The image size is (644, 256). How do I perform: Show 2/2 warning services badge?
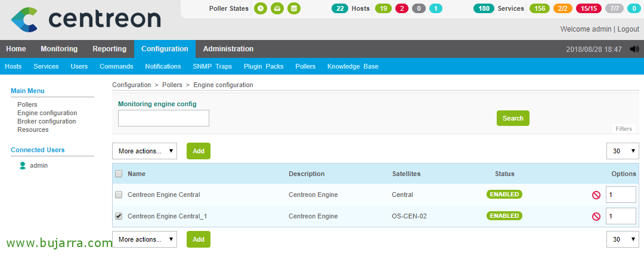(x=563, y=8)
